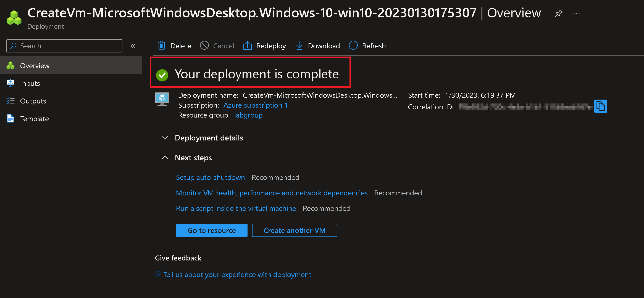Image resolution: width=644 pixels, height=298 pixels.
Task: Expand the Deployment details section
Action: coord(165,138)
